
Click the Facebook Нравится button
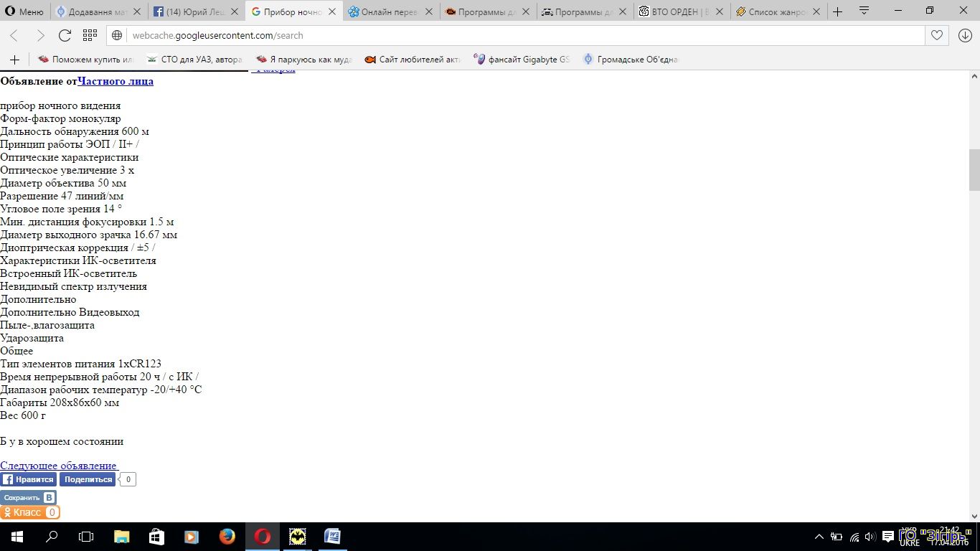tap(28, 479)
